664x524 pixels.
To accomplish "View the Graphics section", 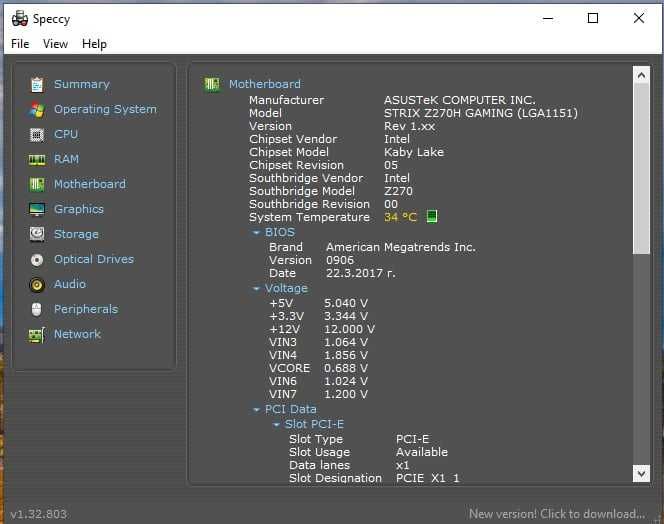I will click(x=79, y=209).
